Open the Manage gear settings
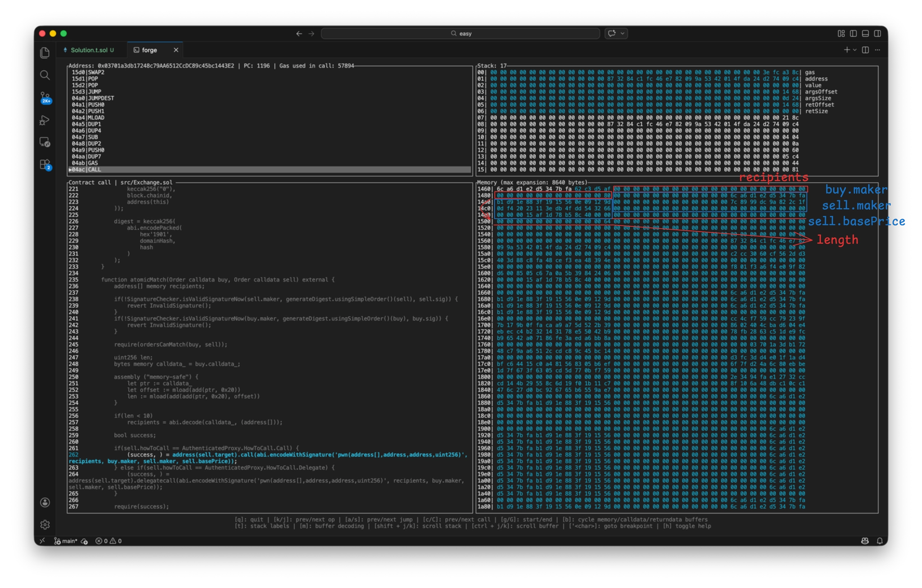922x588 pixels. 45,525
